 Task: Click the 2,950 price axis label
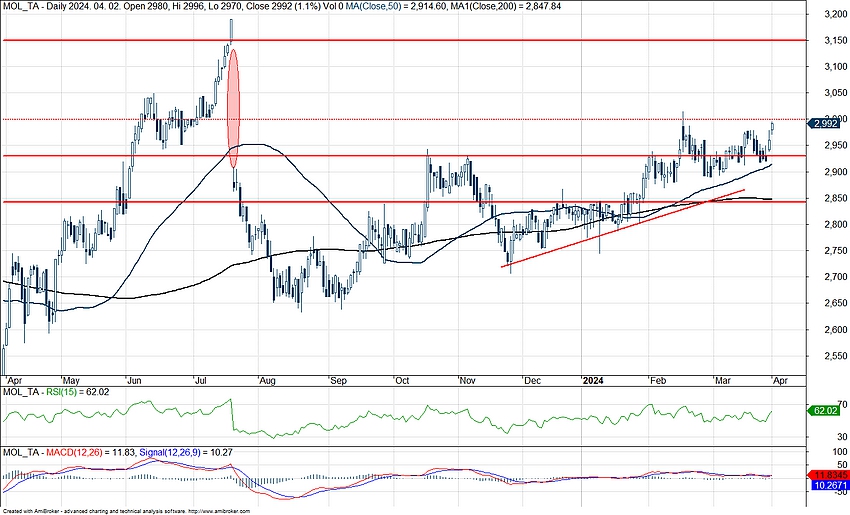tap(835, 146)
